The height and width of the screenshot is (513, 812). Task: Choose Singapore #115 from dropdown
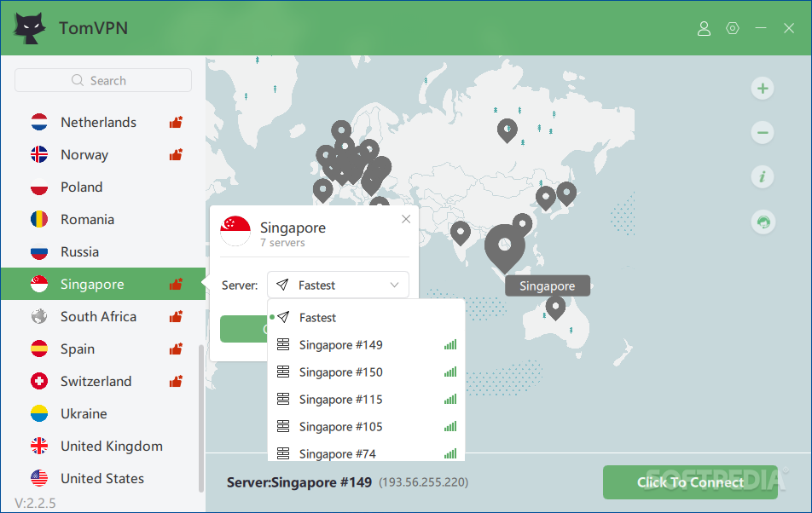click(366, 400)
